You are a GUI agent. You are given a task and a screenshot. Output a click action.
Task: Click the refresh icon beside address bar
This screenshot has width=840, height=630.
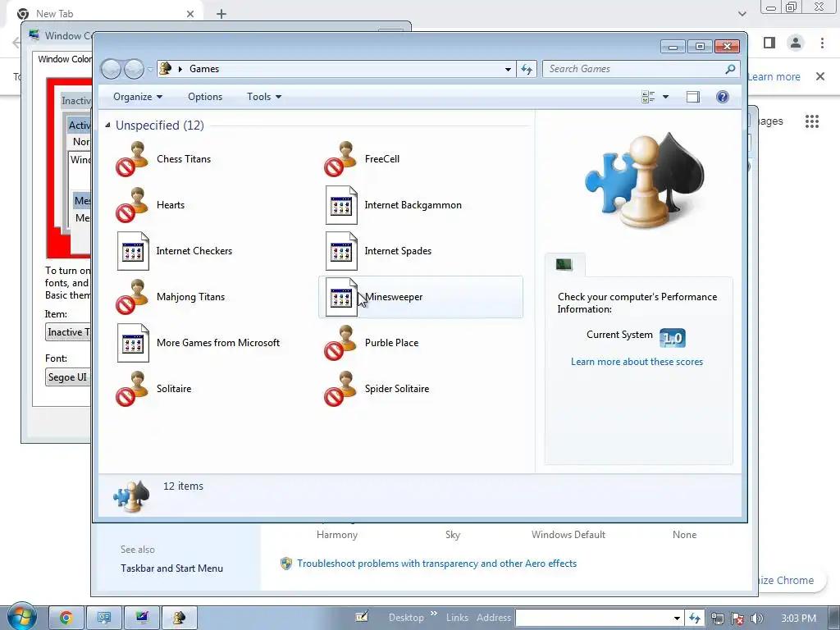pyautogui.click(x=527, y=69)
